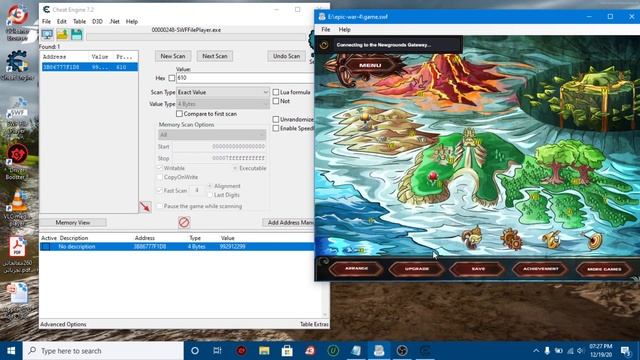This screenshot has width=640, height=360.
Task: Open Advanced Options at bottom
Action: tap(63, 324)
